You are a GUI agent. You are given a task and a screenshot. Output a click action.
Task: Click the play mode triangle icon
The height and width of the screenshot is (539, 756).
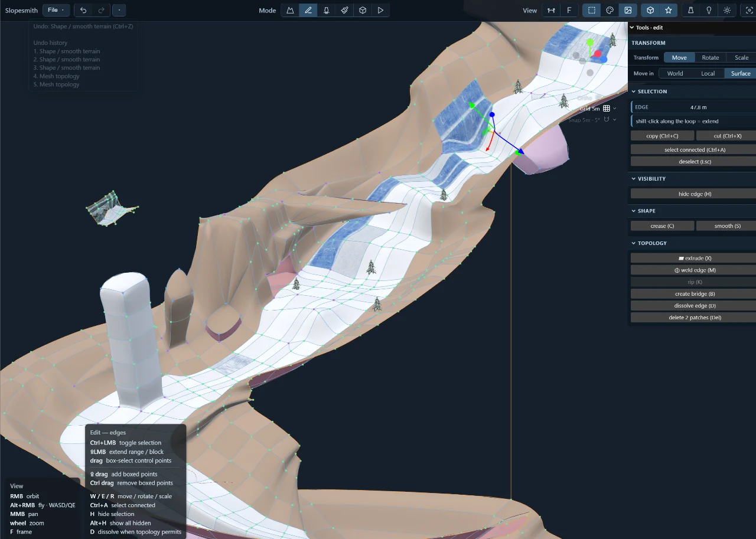click(x=380, y=10)
